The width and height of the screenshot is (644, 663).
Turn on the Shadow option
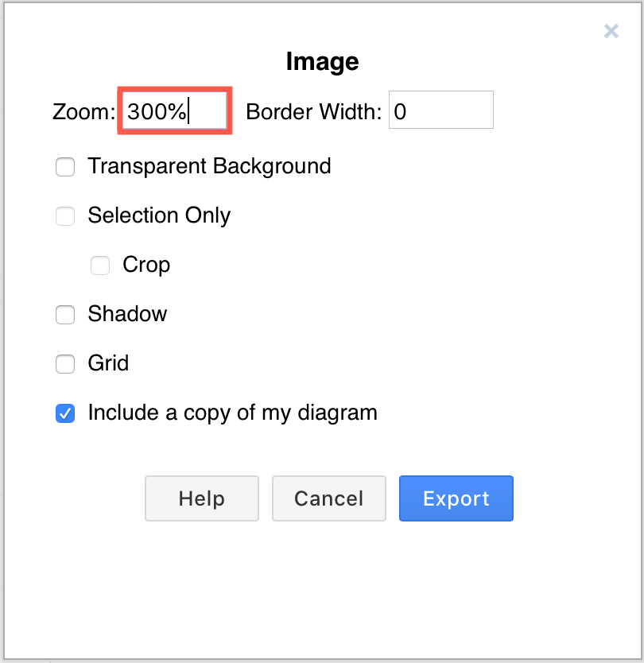tap(65, 315)
